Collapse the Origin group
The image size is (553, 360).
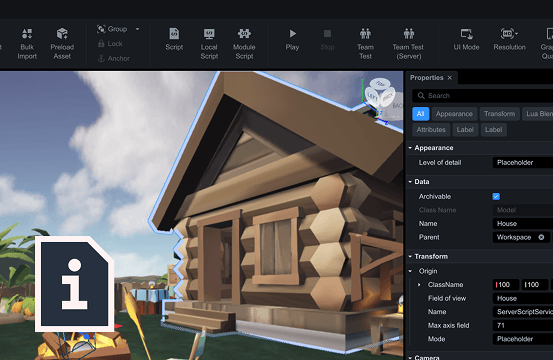410,271
